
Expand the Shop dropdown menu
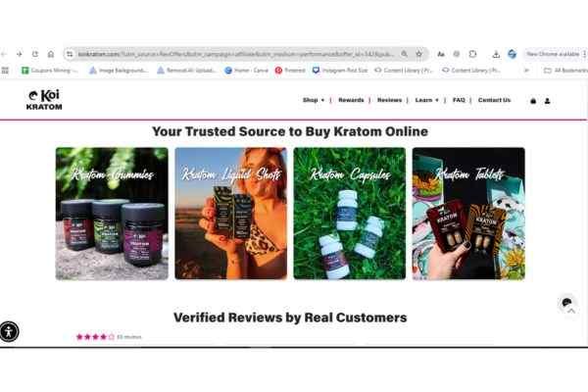(x=314, y=100)
